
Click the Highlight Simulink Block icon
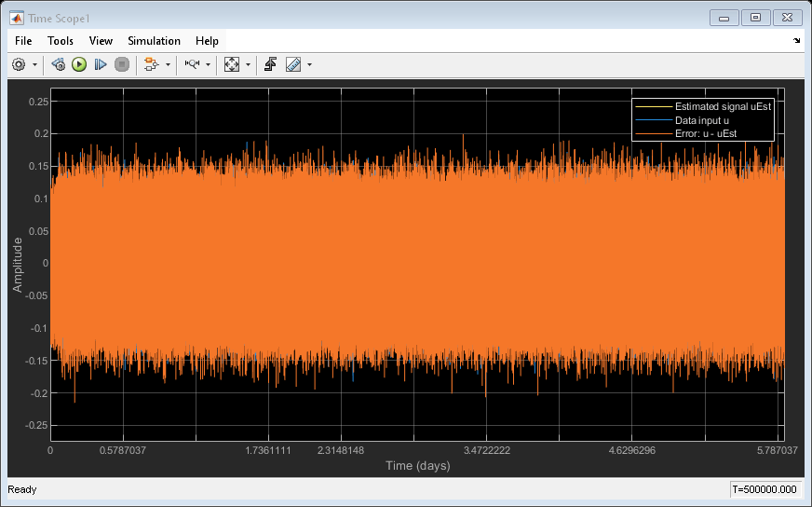point(150,64)
